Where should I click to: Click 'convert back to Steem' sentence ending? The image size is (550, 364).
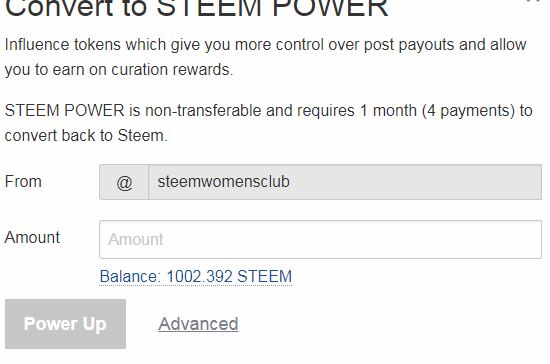(86, 136)
